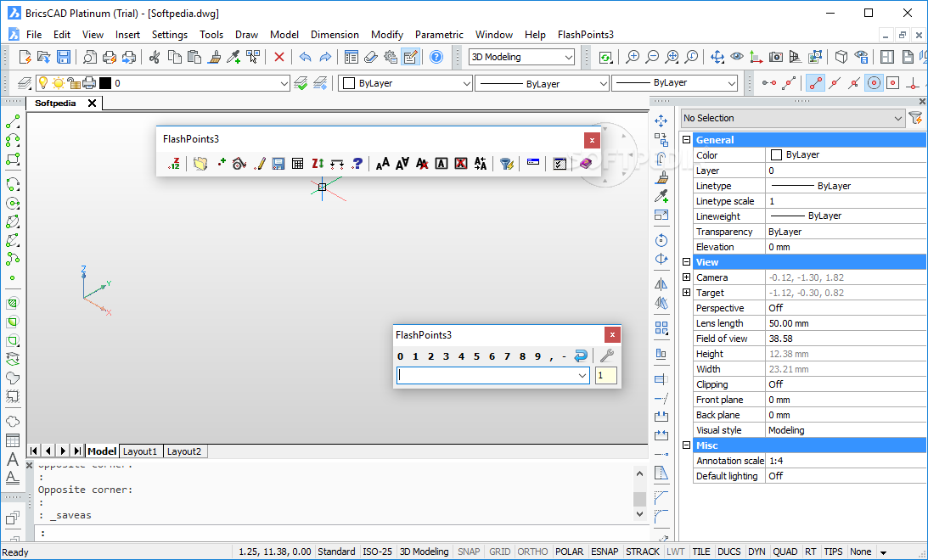Open the Dimension menu
Image resolution: width=928 pixels, height=560 pixels.
pyautogui.click(x=335, y=35)
